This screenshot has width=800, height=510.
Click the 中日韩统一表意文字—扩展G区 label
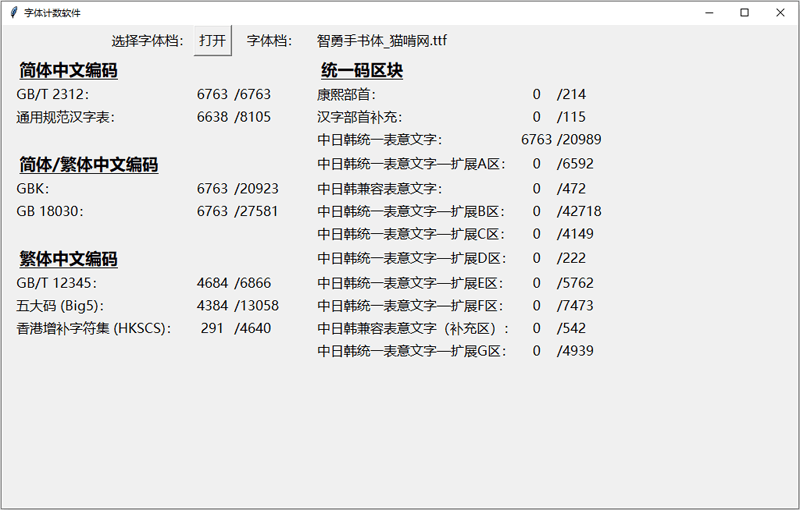(413, 351)
